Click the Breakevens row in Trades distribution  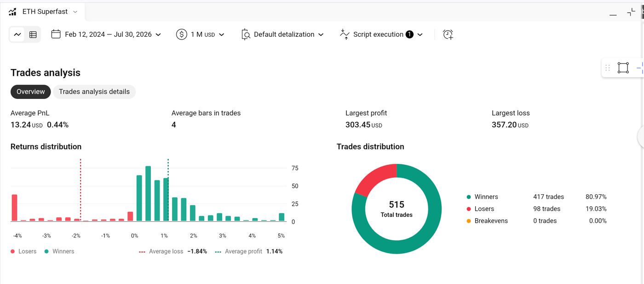[x=536, y=221]
